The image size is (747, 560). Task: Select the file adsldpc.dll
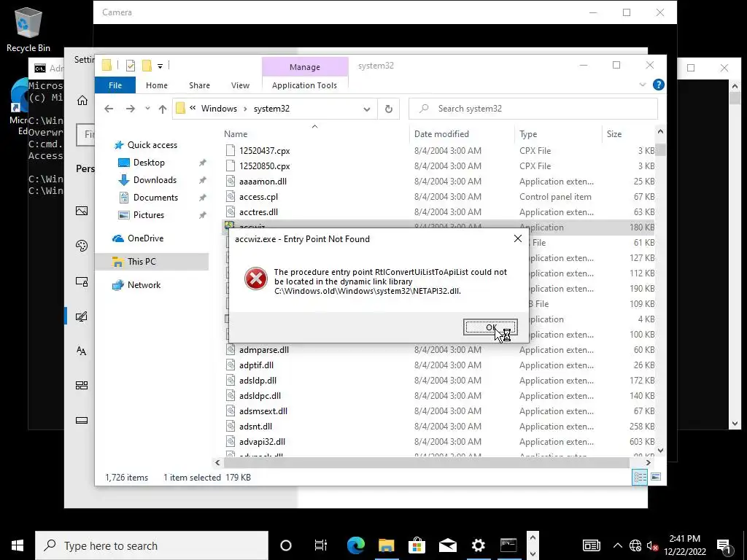click(260, 396)
